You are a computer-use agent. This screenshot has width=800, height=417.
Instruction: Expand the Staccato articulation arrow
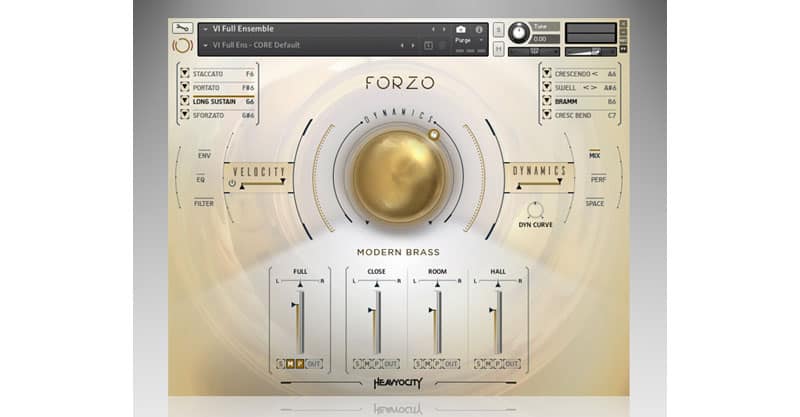point(185,73)
